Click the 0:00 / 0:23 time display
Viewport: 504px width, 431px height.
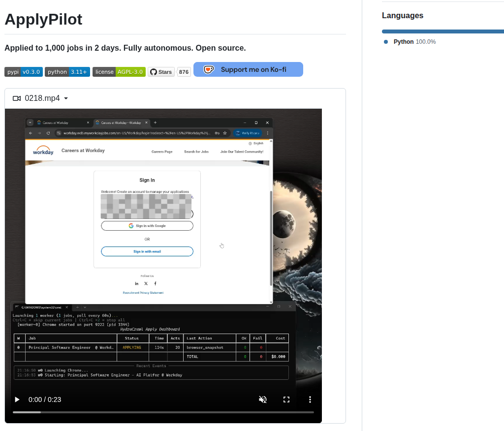coord(45,400)
